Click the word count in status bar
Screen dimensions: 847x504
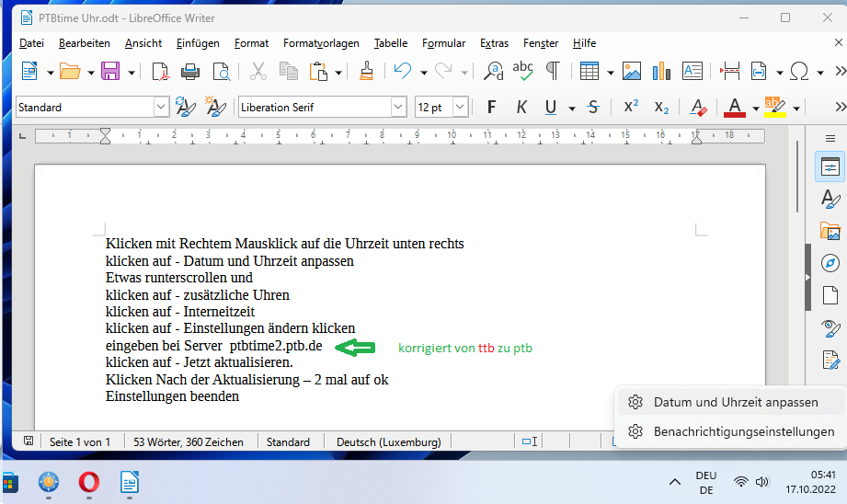tap(188, 441)
